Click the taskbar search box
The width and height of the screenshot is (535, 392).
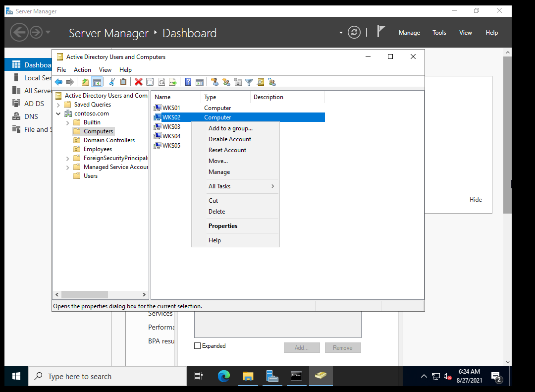click(107, 376)
